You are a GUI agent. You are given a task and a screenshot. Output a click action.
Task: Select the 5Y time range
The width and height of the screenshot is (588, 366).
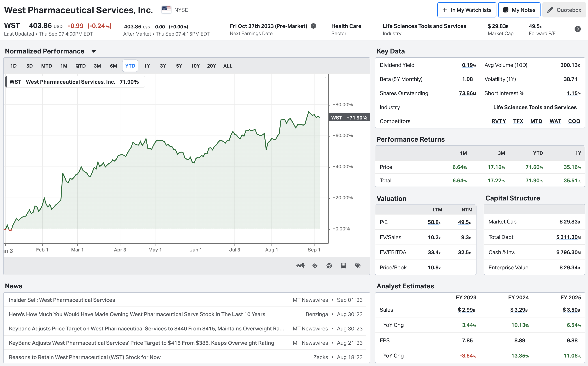click(179, 66)
